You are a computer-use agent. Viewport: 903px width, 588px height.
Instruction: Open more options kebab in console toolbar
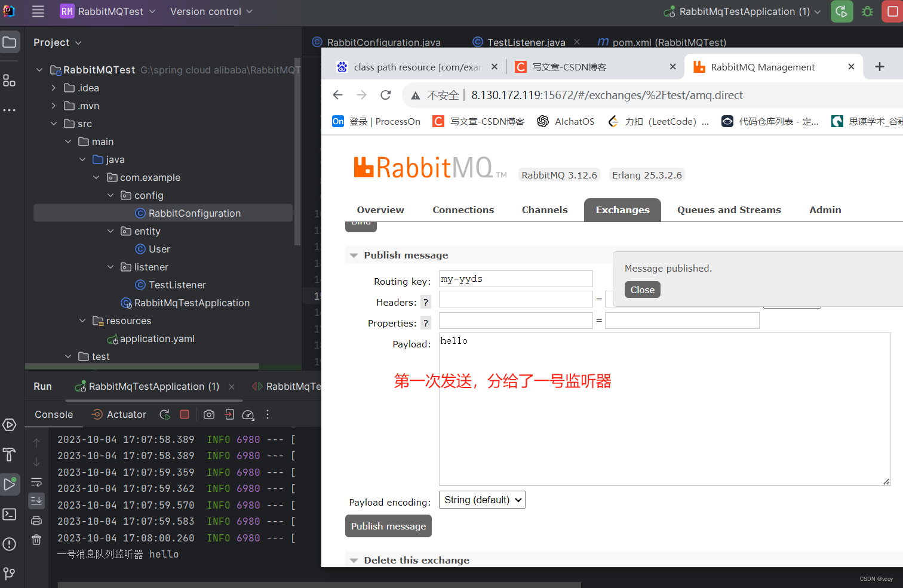coord(268,414)
